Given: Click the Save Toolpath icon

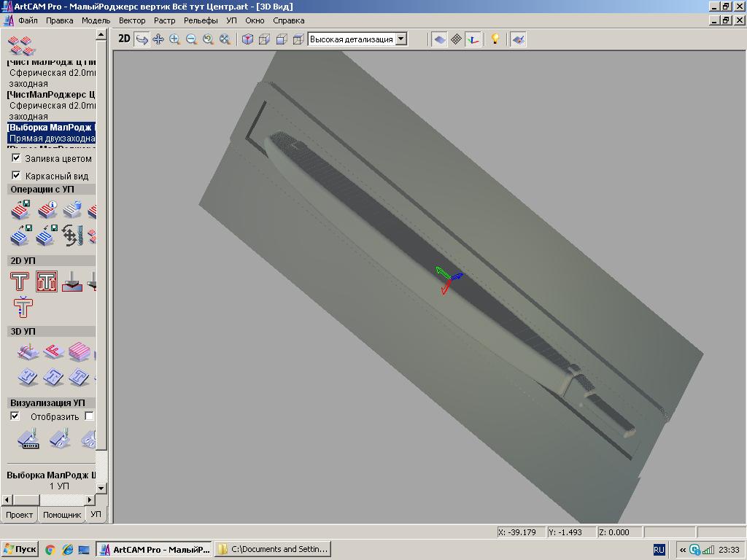Looking at the screenshot, I should tap(20, 211).
